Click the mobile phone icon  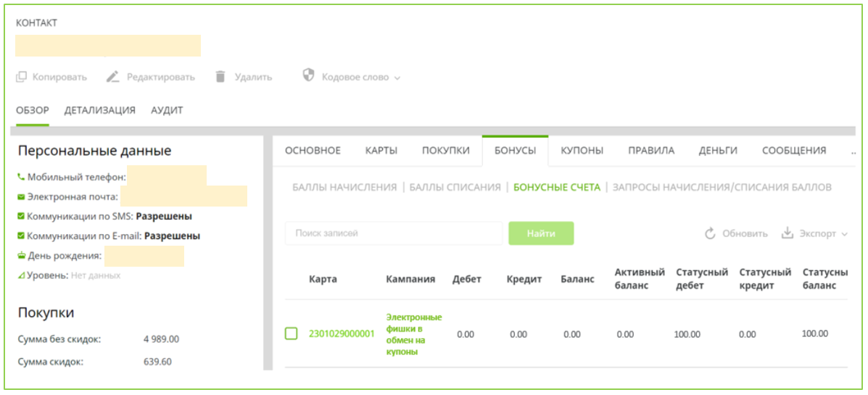(x=20, y=177)
